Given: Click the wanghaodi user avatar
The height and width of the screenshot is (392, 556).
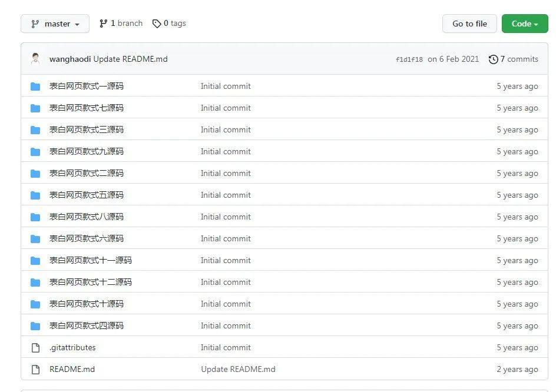Looking at the screenshot, I should click(x=35, y=59).
